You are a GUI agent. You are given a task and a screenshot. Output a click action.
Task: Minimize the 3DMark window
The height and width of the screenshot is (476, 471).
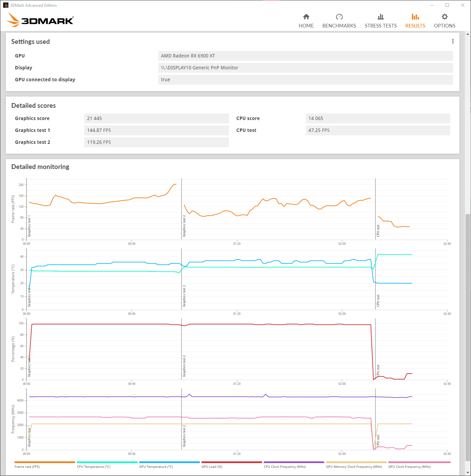pyautogui.click(x=432, y=5)
